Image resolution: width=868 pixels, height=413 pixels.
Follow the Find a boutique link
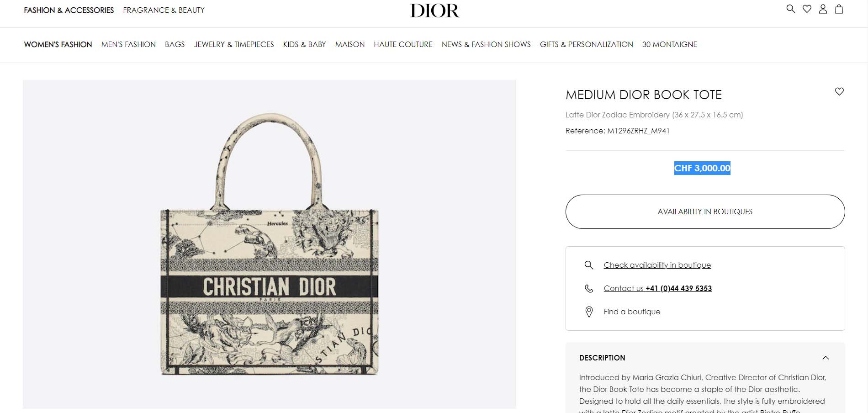632,312
